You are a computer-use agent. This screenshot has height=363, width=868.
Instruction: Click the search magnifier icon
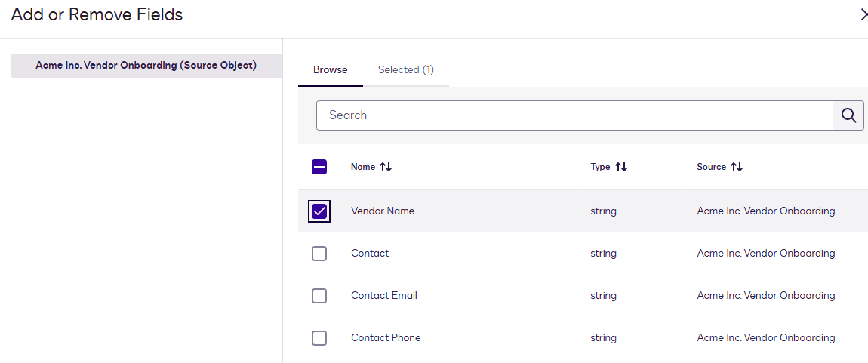tap(848, 115)
